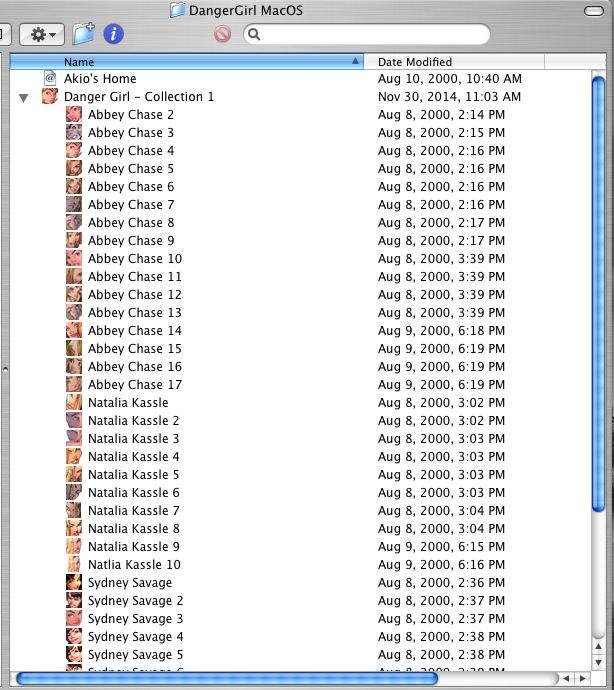This screenshot has height=690, width=614.
Task: Click Akio's Home date Aug 10, 2000, 10:40 AM
Action: click(x=449, y=79)
